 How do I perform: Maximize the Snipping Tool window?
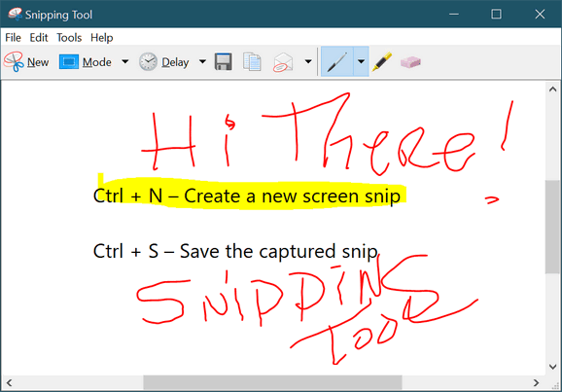(497, 15)
